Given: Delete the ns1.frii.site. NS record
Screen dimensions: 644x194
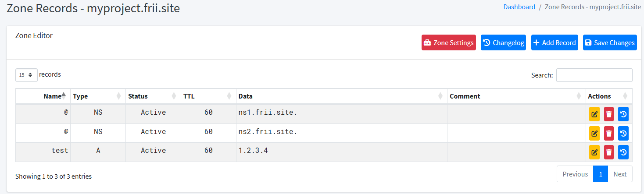Looking at the screenshot, I should 609,114.
